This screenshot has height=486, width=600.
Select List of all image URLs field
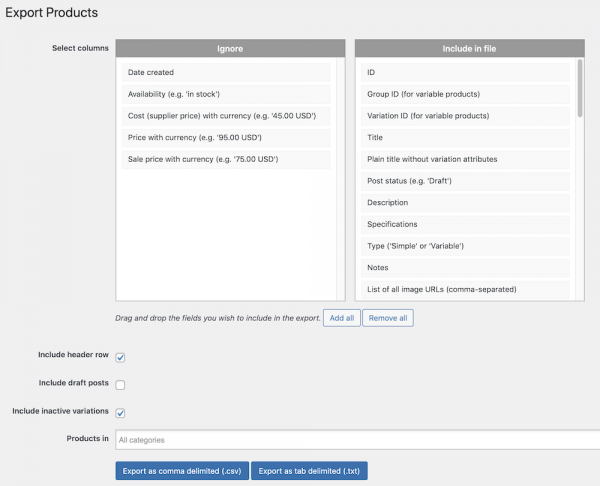click(x=465, y=290)
